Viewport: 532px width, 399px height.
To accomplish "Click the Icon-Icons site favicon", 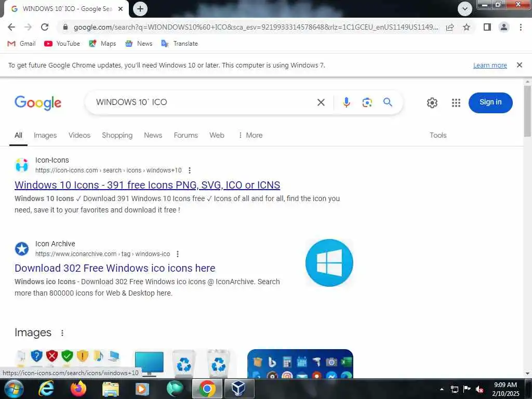I will pos(22,165).
